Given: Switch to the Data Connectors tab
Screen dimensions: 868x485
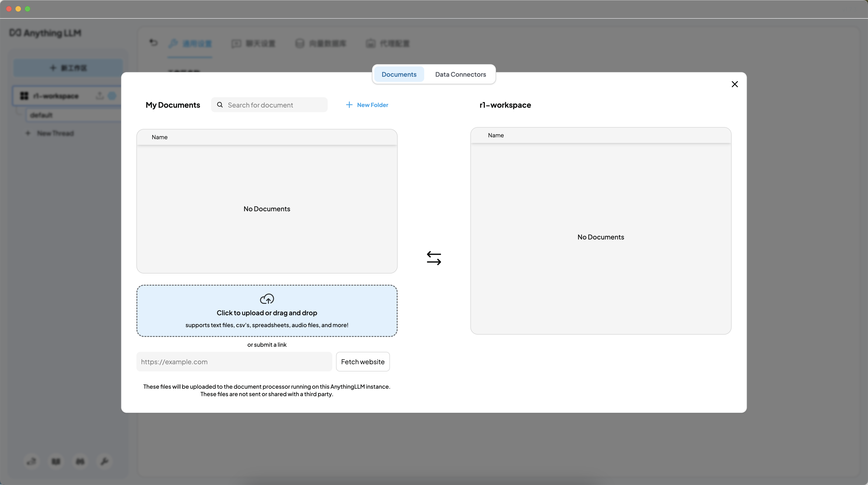Looking at the screenshot, I should pyautogui.click(x=460, y=74).
